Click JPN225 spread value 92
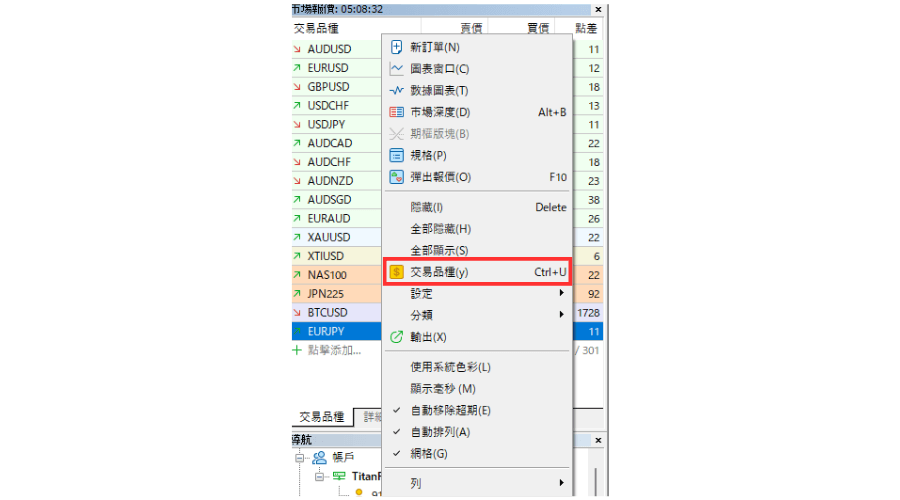Screen dimensions: 900x500 (x=593, y=294)
